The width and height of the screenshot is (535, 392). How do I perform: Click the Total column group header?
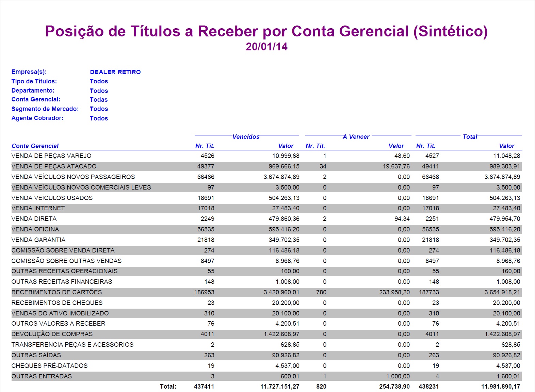coord(470,137)
